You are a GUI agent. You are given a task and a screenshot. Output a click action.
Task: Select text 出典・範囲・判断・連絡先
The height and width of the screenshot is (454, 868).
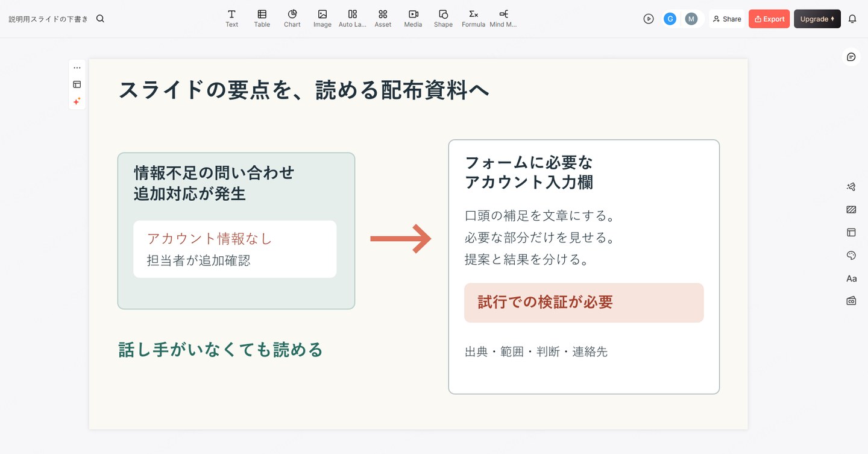pos(536,352)
